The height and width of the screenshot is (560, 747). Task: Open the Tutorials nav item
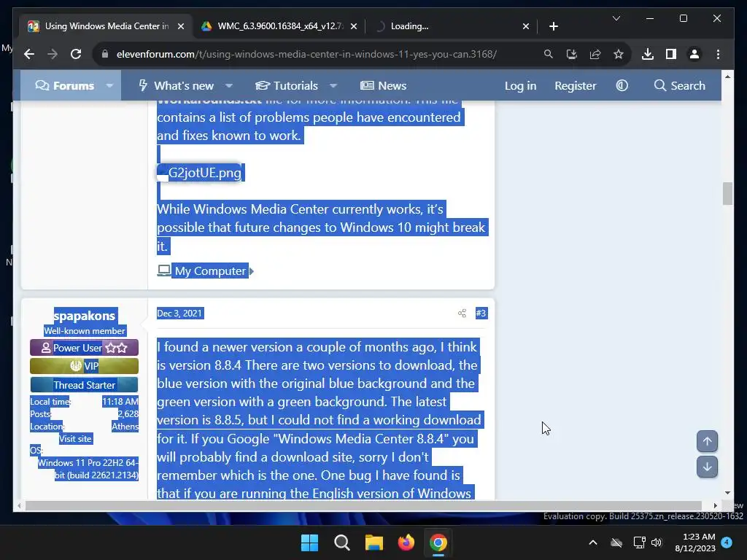coord(286,86)
